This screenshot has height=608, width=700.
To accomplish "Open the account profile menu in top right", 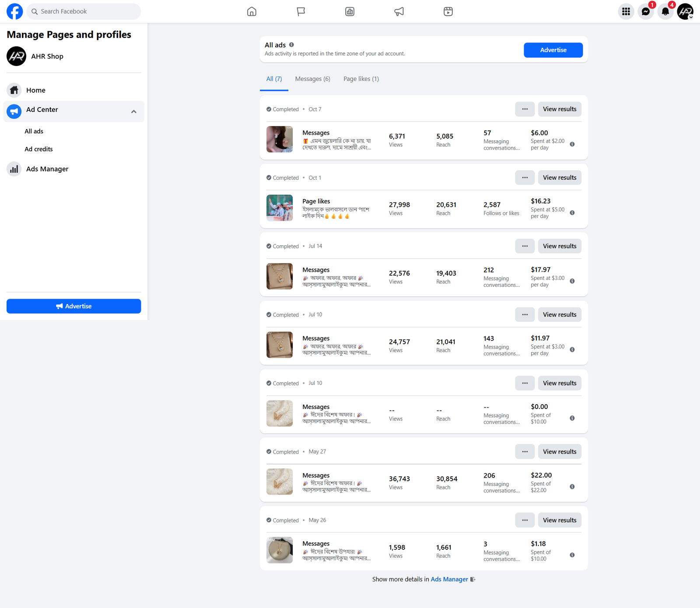I will click(x=685, y=12).
